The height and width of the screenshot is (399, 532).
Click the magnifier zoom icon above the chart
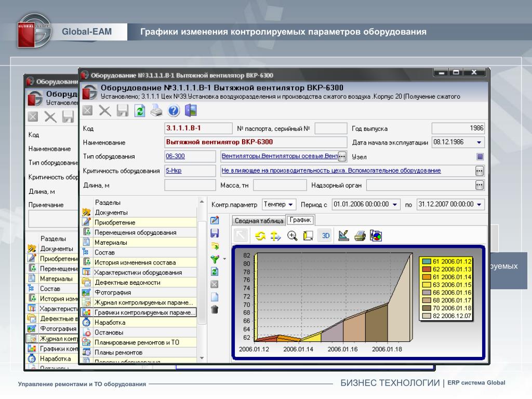click(292, 236)
